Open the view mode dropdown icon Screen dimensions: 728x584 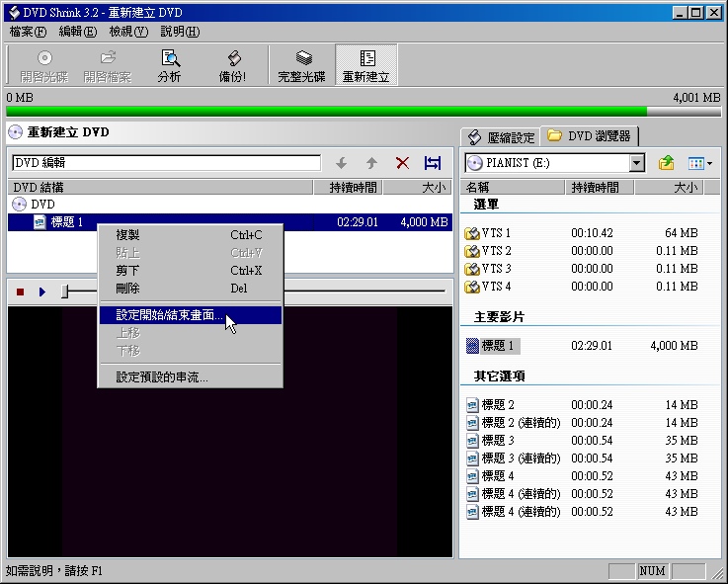click(700, 163)
